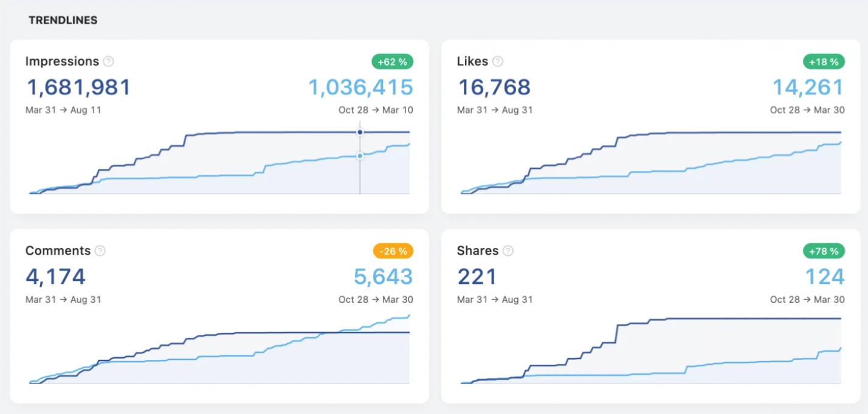868x414 pixels.
Task: Click the Likes card title
Action: pyautogui.click(x=472, y=61)
